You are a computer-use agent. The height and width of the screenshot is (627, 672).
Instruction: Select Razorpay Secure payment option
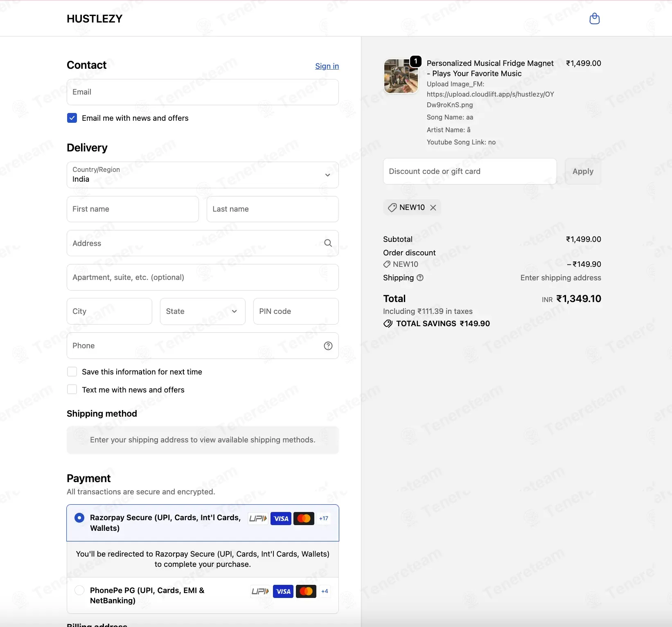point(79,518)
